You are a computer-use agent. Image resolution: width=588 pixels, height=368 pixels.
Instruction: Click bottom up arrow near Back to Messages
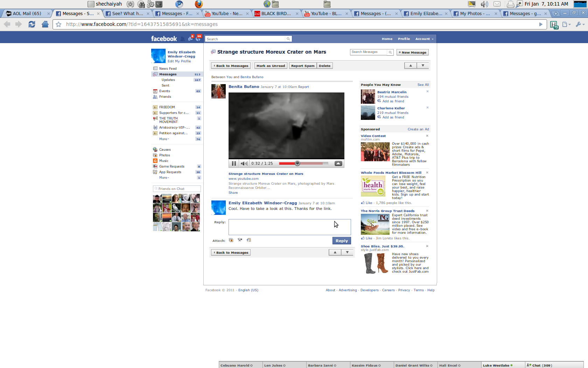[335, 252]
